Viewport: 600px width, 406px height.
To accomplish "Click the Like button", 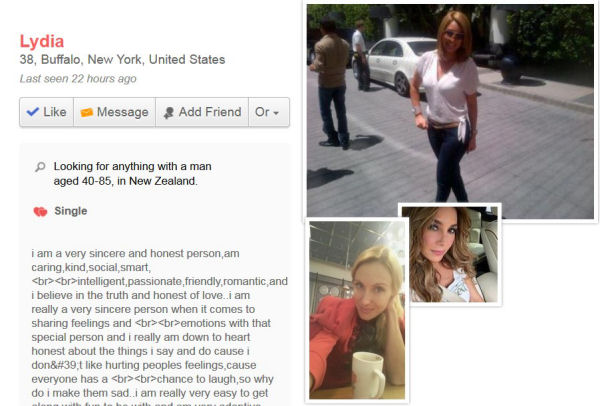I will (x=46, y=112).
